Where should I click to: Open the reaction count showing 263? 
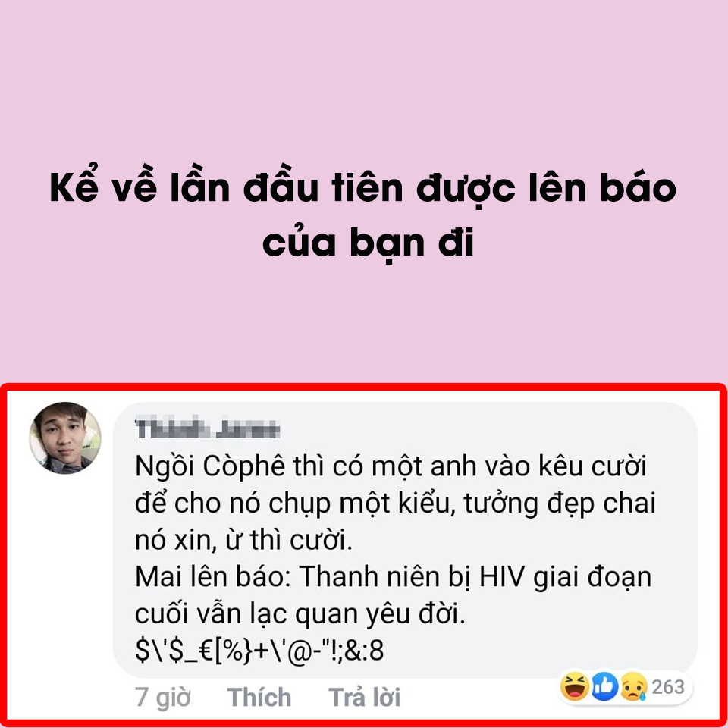[x=667, y=687]
